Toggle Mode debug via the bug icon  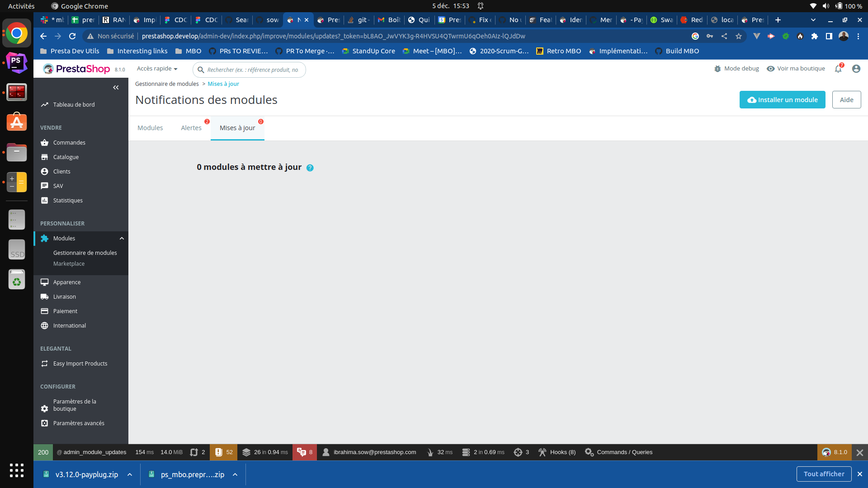point(736,69)
